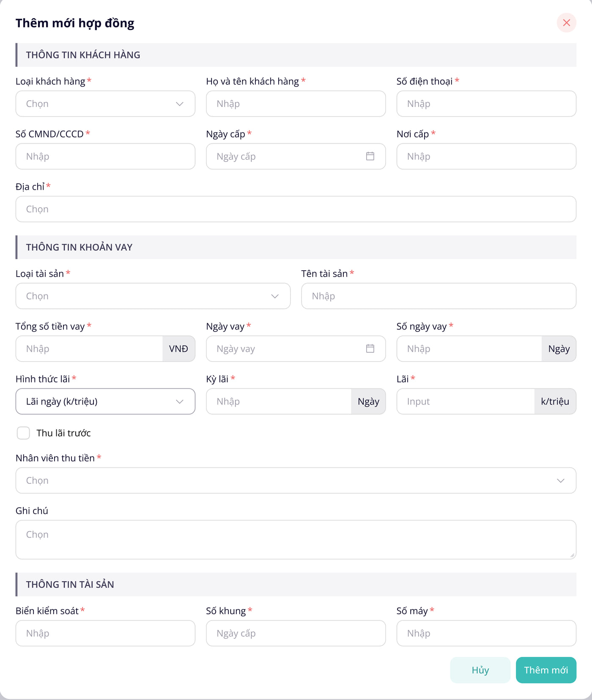Image resolution: width=592 pixels, height=700 pixels.
Task: Click the Thu lãi trước label
Action: pyautogui.click(x=63, y=433)
